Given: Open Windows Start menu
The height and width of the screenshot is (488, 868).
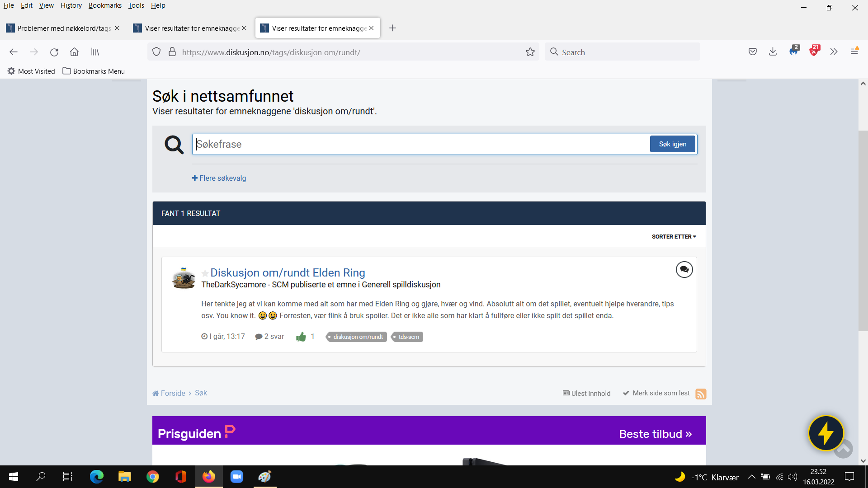Looking at the screenshot, I should 14,477.
